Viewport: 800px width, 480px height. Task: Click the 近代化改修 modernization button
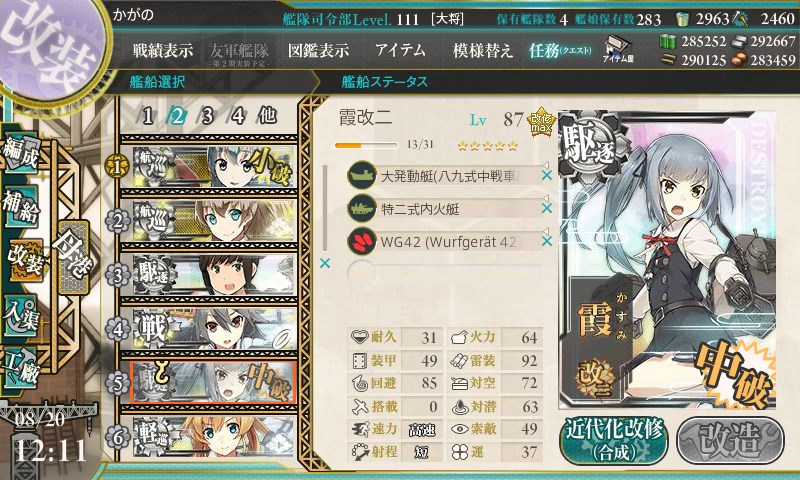614,440
